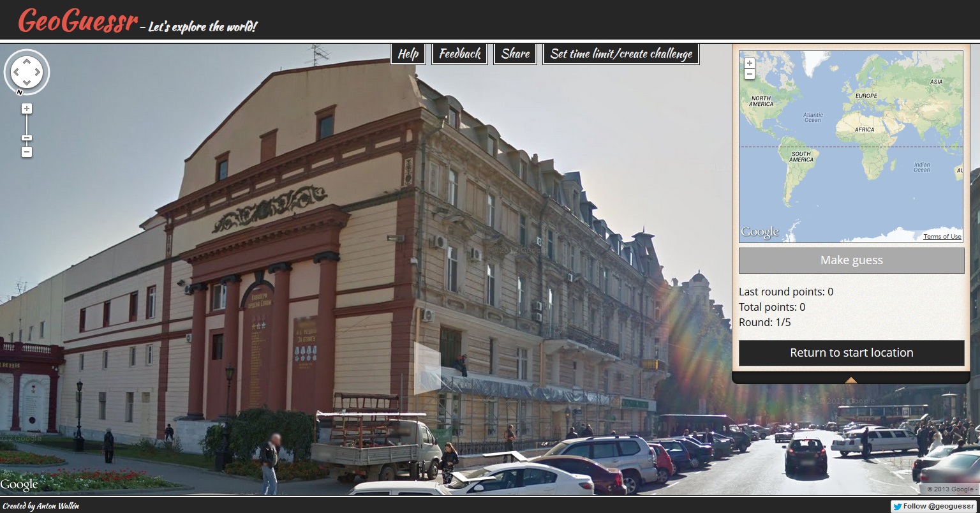Open the Share option
This screenshot has height=513, width=980.
click(515, 54)
